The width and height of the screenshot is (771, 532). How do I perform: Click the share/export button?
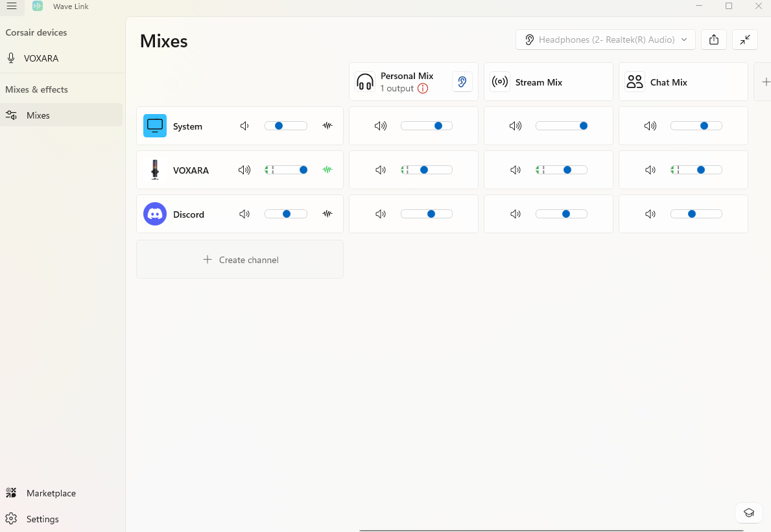pos(714,40)
